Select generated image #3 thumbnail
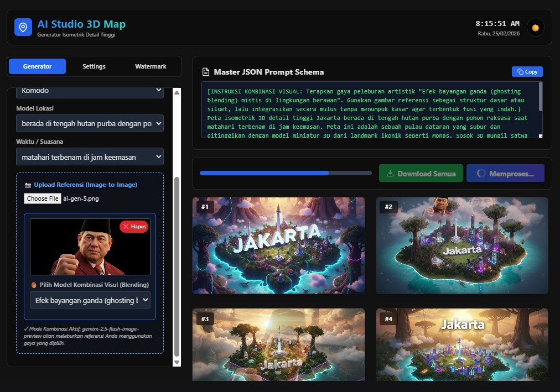This screenshot has height=392, width=560. (x=278, y=344)
